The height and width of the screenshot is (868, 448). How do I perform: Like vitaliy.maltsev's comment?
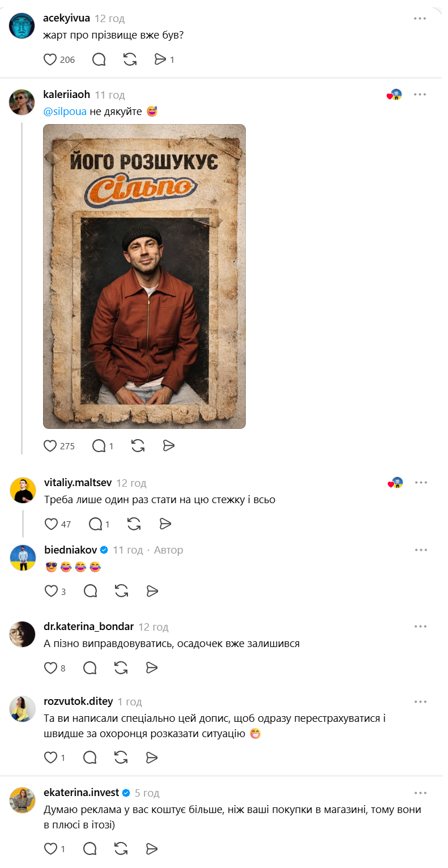coord(52,524)
